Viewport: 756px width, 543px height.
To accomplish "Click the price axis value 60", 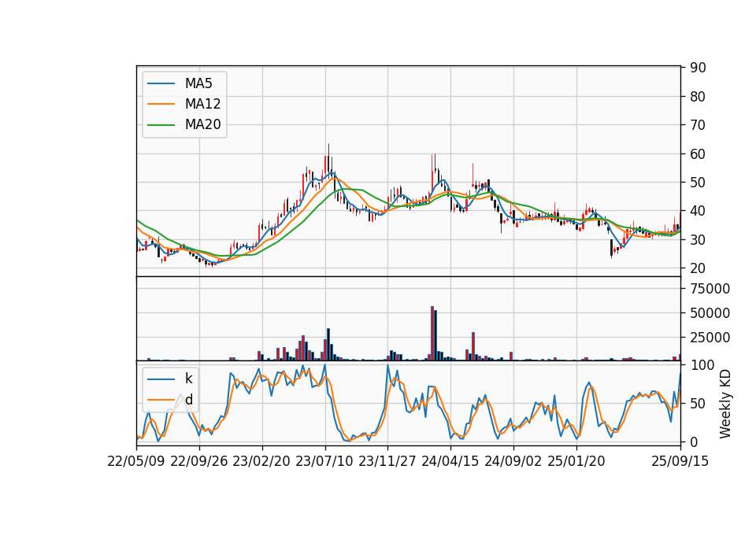I will coord(698,154).
